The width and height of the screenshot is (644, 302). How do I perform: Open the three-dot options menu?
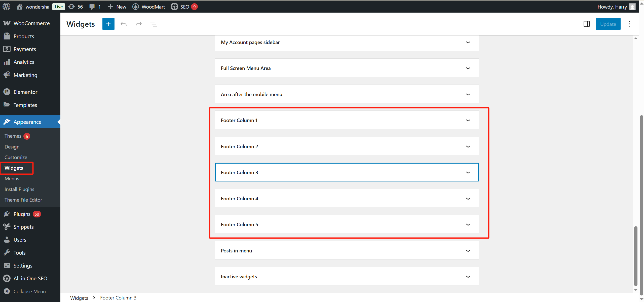click(629, 24)
